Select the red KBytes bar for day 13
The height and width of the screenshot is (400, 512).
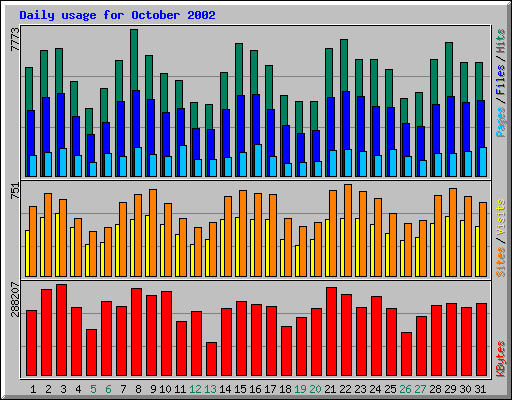212,359
